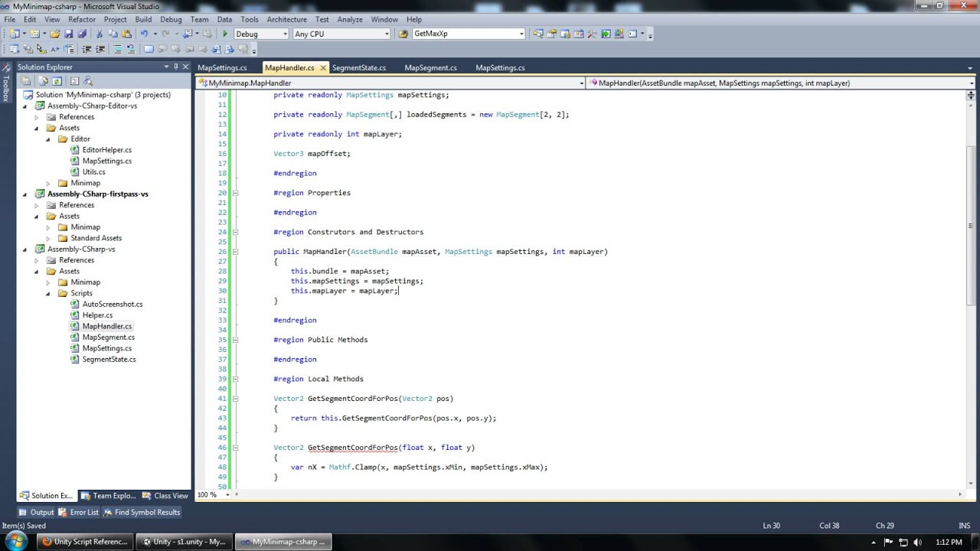Open the Refactor menu
980x551 pixels.
point(82,19)
